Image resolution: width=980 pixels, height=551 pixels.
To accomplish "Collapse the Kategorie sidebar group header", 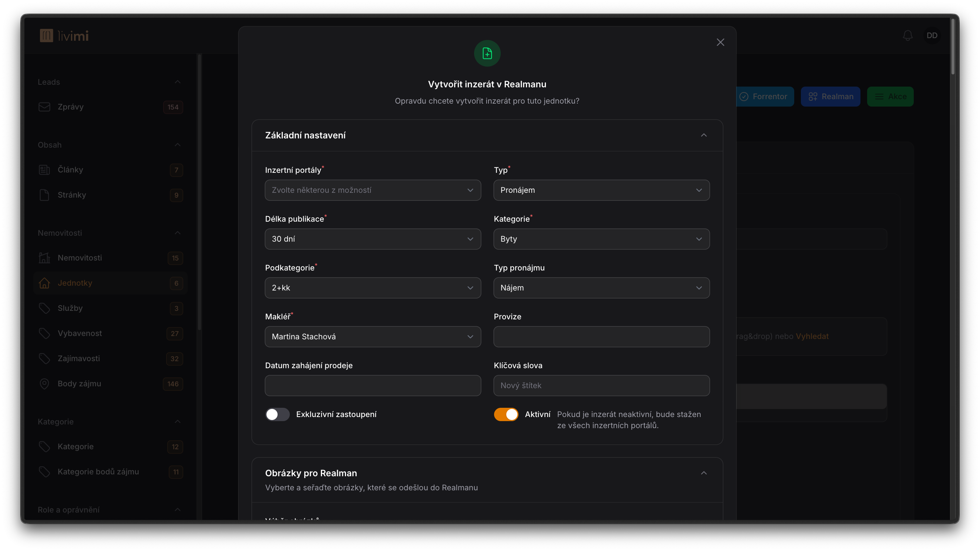I will point(177,421).
